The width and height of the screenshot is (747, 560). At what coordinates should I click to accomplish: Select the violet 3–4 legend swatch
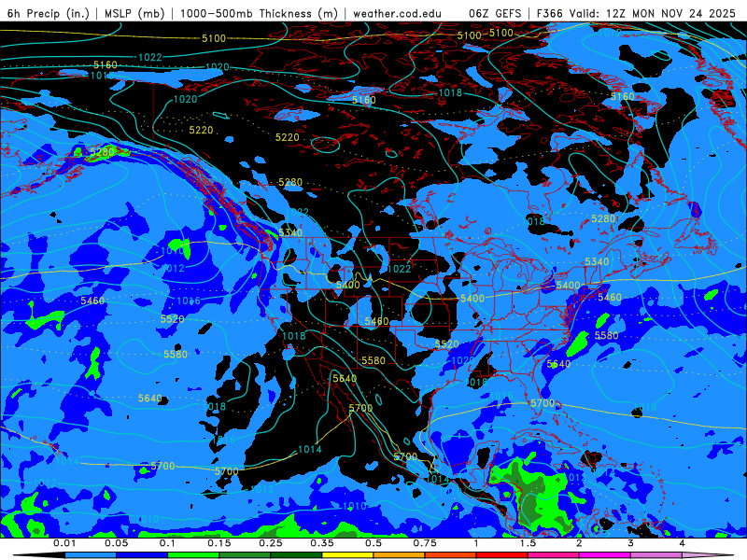tap(656, 555)
